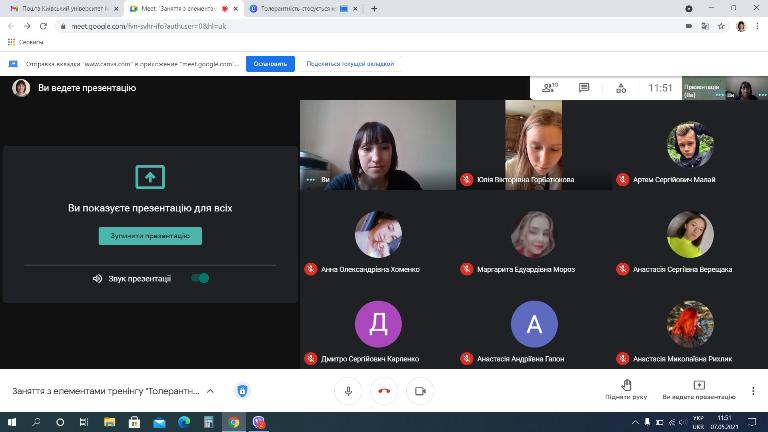Expand meeting details chevron next to the title
The height and width of the screenshot is (432, 768).
(210, 391)
